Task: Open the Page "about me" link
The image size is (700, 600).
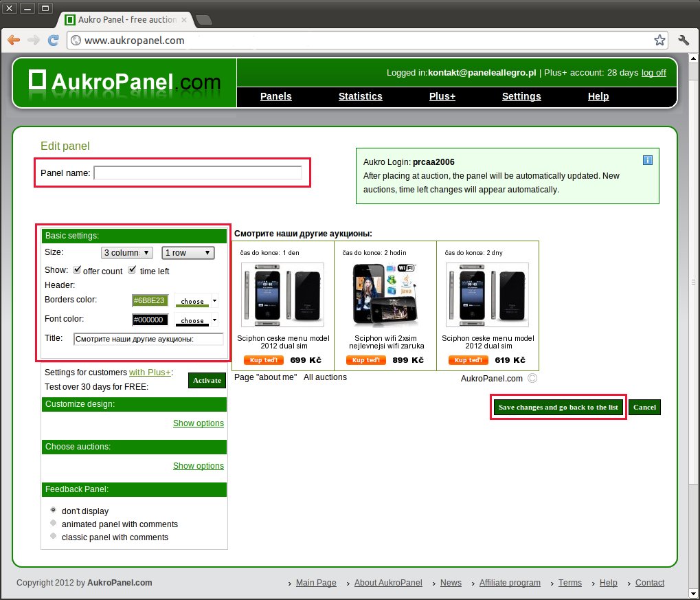Action: tap(265, 377)
